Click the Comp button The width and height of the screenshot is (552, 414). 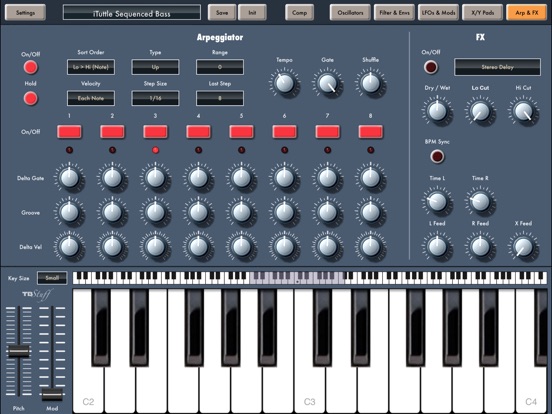click(299, 13)
